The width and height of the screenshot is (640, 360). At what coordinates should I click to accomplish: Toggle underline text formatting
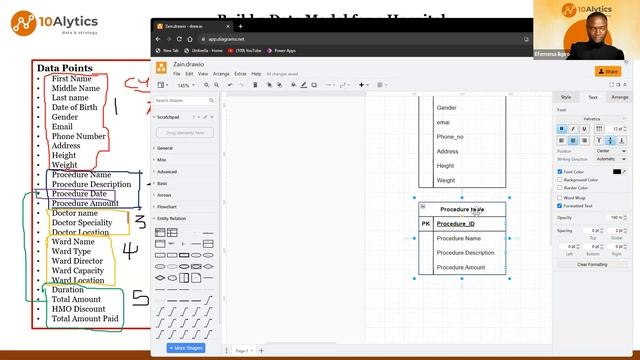click(x=584, y=129)
